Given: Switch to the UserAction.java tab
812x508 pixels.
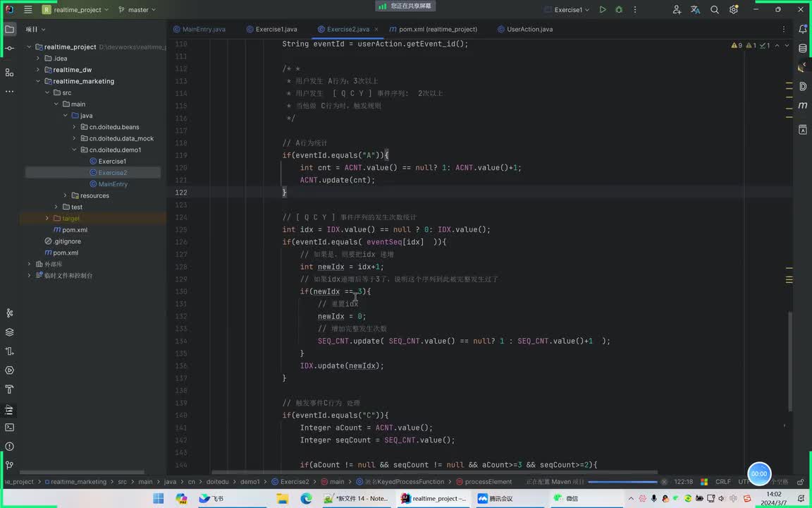Looking at the screenshot, I should pos(529,30).
